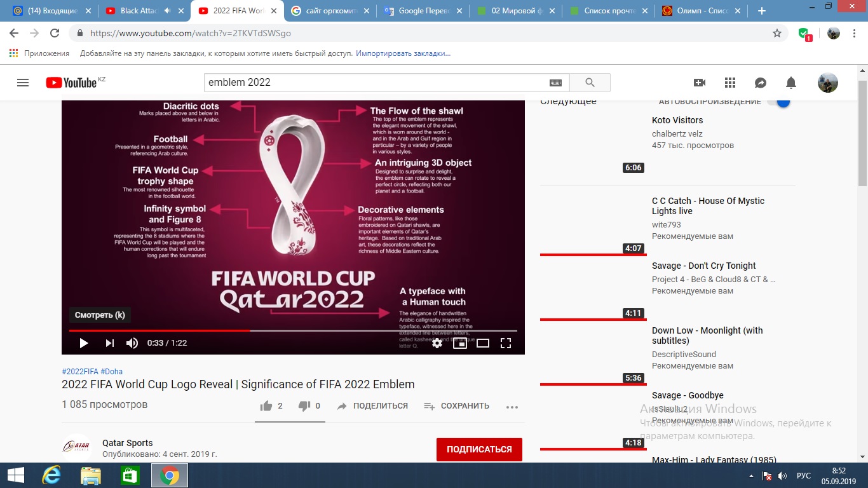868x488 pixels.
Task: Open File Explorer from taskbar
Action: 91,475
